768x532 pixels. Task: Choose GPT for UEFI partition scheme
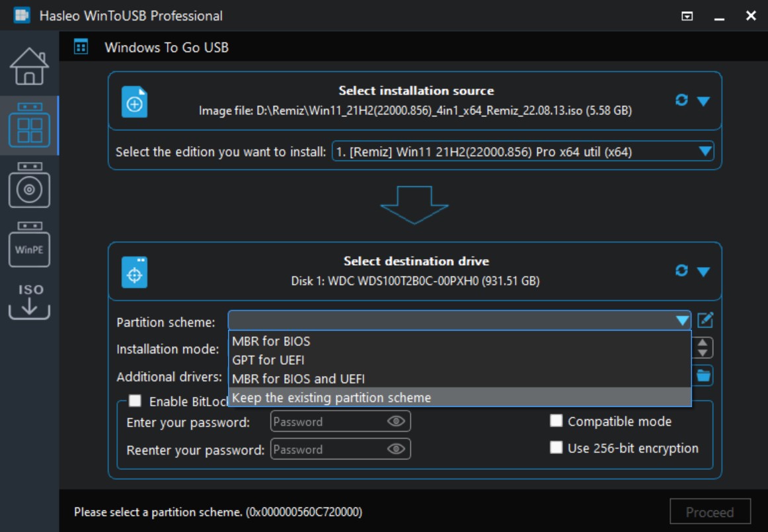459,360
